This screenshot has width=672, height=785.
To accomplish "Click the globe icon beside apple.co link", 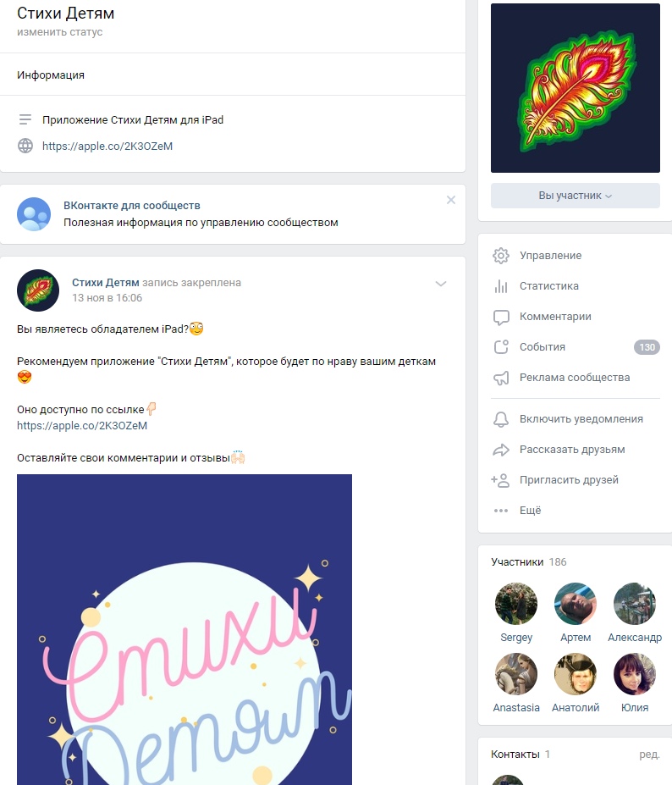I will (25, 146).
